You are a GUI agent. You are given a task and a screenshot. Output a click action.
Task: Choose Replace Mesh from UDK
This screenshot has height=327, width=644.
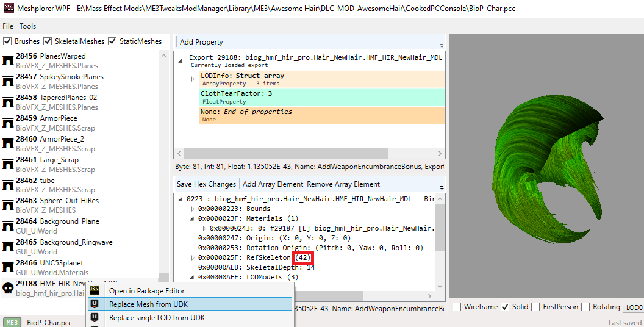tap(190, 304)
